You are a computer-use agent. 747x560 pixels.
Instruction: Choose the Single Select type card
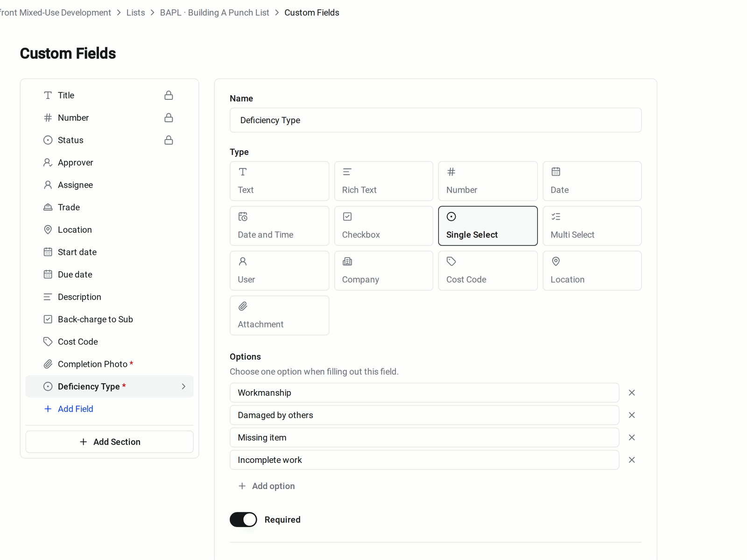coord(488,226)
